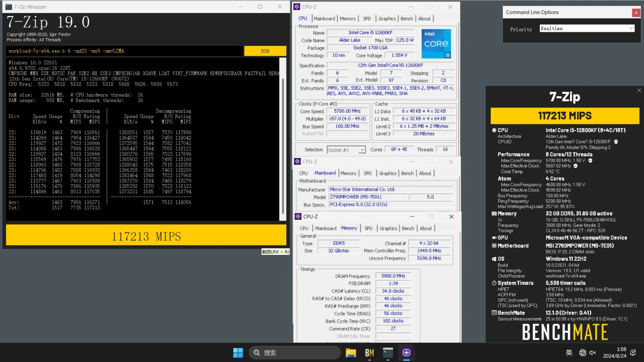This screenshot has width=644, height=362.
Task: Click the Motherboard section icon in BenchMate
Action: point(494,246)
